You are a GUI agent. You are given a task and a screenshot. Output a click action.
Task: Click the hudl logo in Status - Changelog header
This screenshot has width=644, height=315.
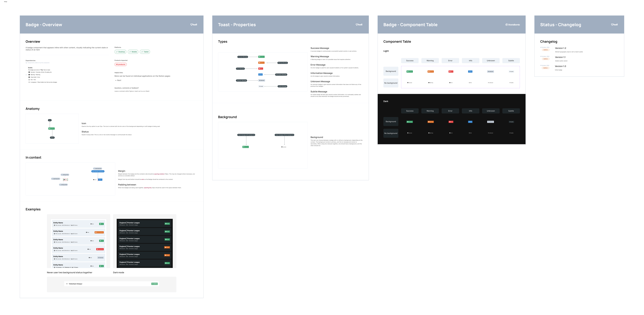coord(614,24)
